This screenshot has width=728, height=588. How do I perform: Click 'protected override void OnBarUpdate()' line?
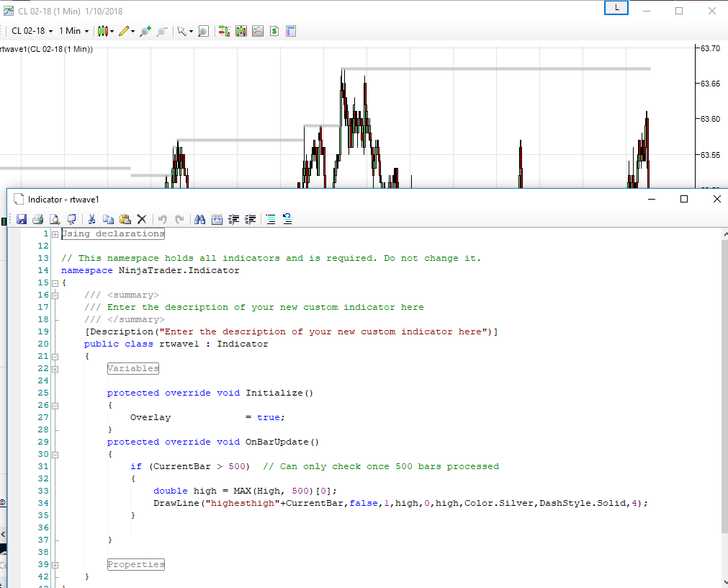click(213, 442)
